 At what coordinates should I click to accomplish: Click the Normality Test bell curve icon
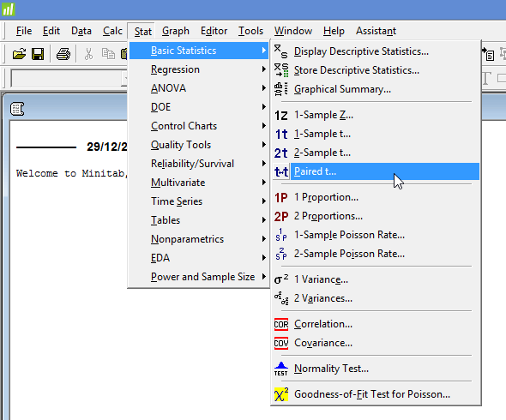coord(281,369)
